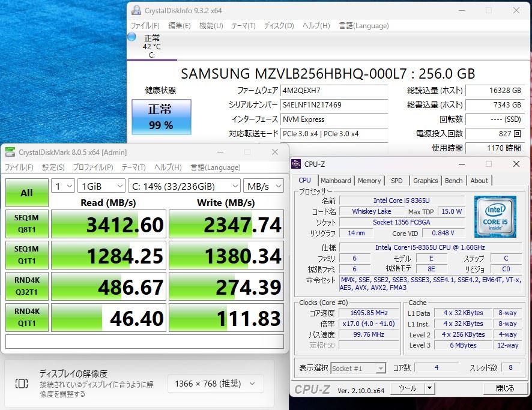This screenshot has width=532, height=410.
Task: Click the ツール button in CPU-Z
Action: click(408, 388)
